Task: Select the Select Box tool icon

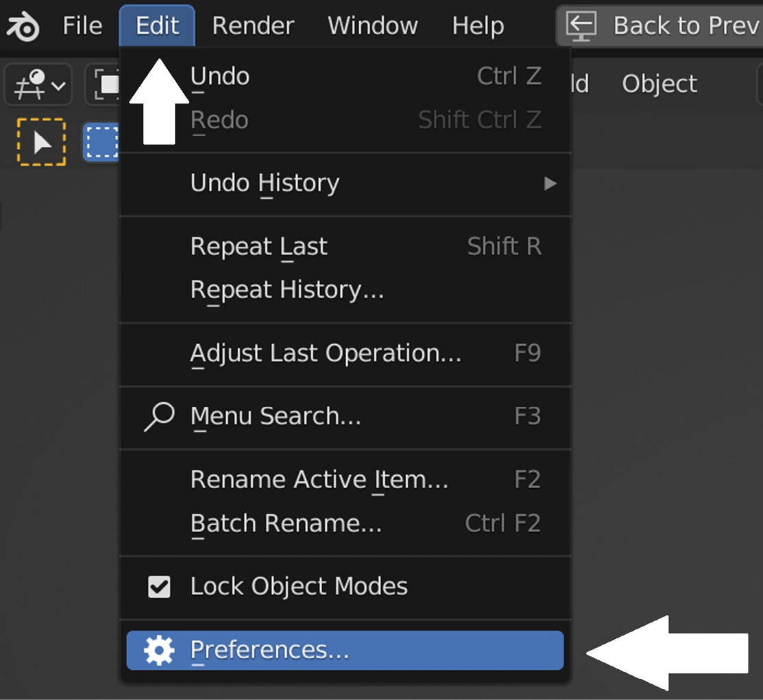Action: [101, 142]
